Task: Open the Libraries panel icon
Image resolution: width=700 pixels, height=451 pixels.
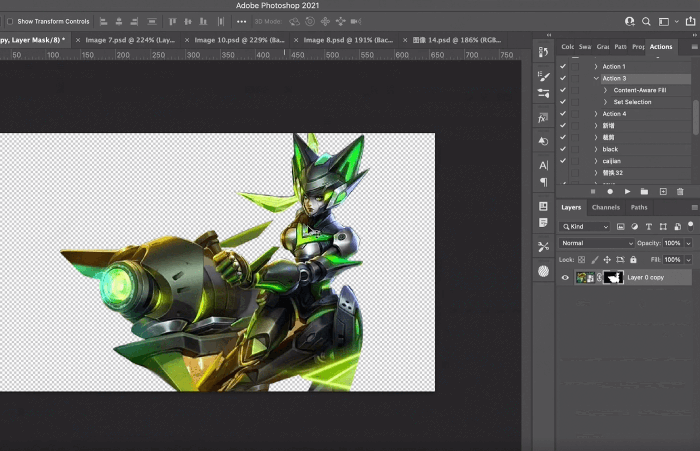Action: 543,206
